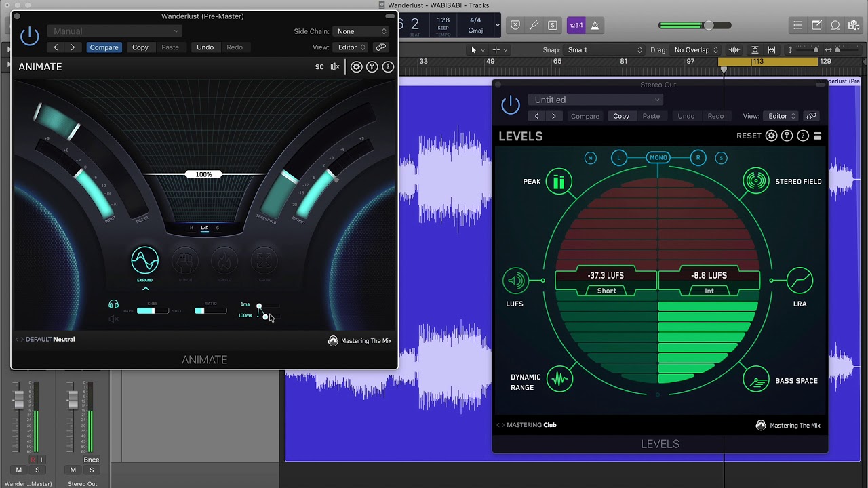Click the help question mark in Animate

388,67
